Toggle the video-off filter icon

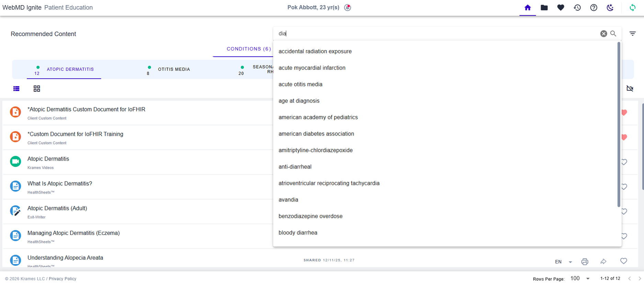pos(630,88)
